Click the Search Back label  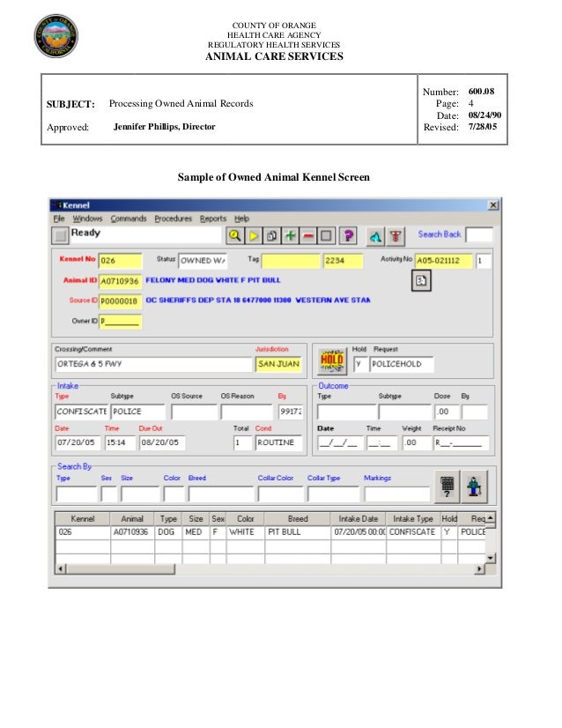(x=439, y=234)
